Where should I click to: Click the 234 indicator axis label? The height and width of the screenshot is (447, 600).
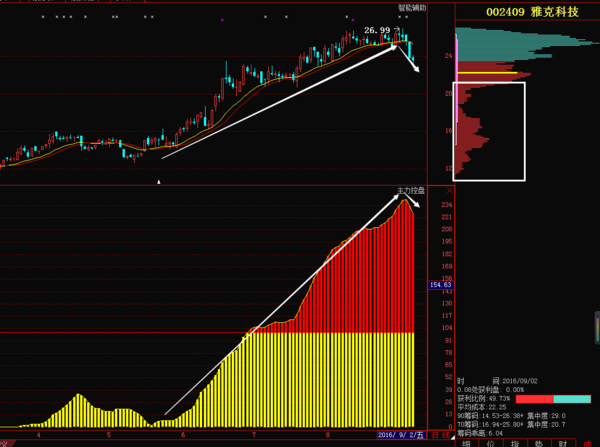(x=447, y=205)
